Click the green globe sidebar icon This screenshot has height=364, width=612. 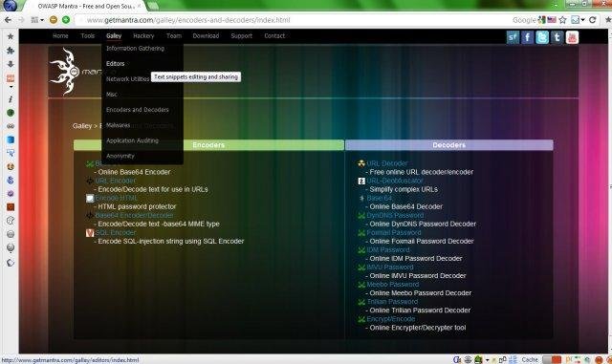coord(11,113)
